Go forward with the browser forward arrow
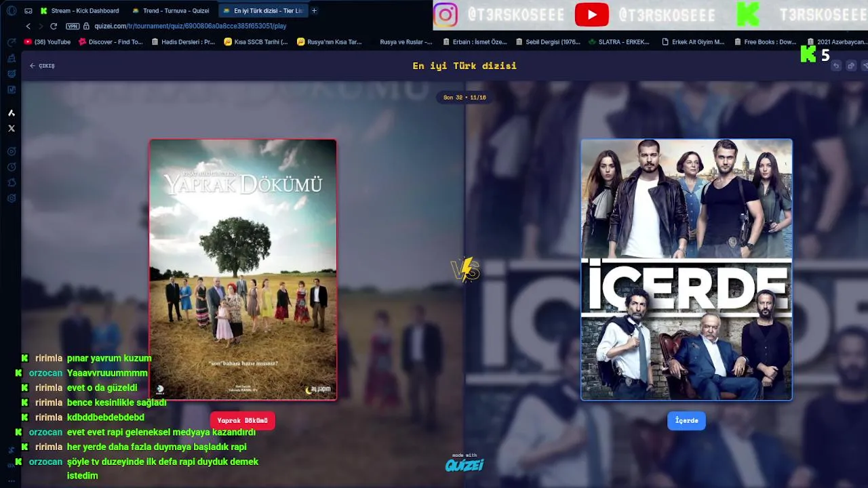The image size is (868, 488). point(41,26)
